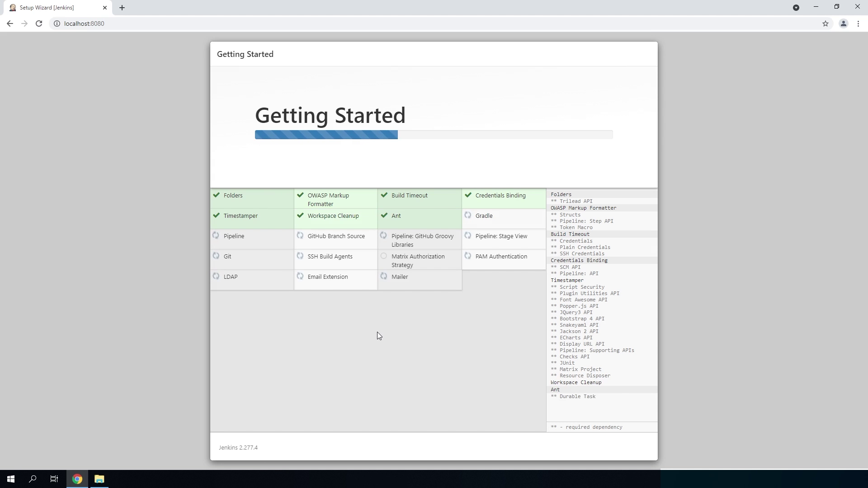Screen dimensions: 868x488
Task: Click the checkmark icon beside Workspace Cleanup
Action: click(300, 216)
